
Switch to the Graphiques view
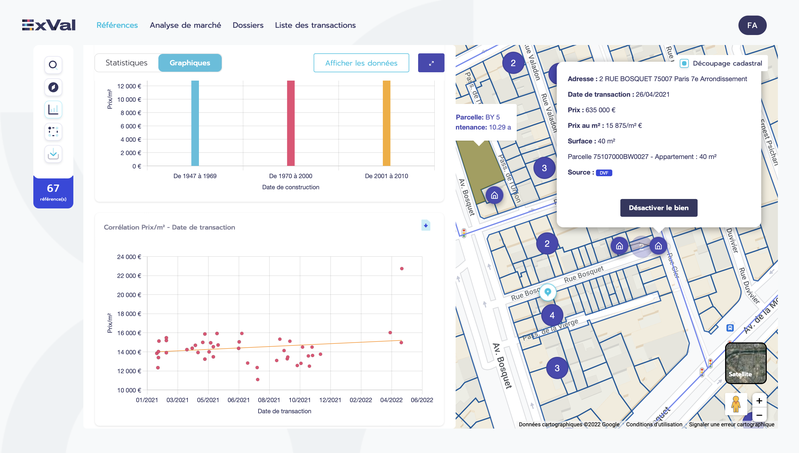coord(190,63)
